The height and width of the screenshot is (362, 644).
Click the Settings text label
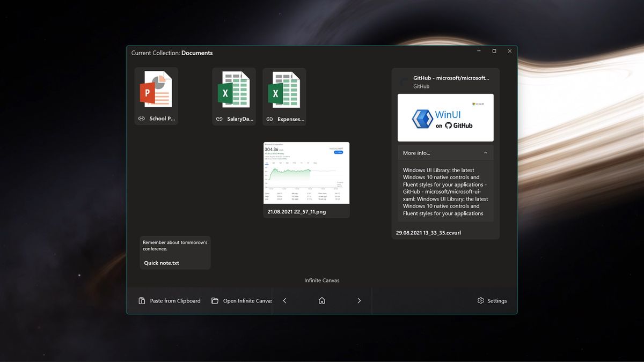(496, 300)
